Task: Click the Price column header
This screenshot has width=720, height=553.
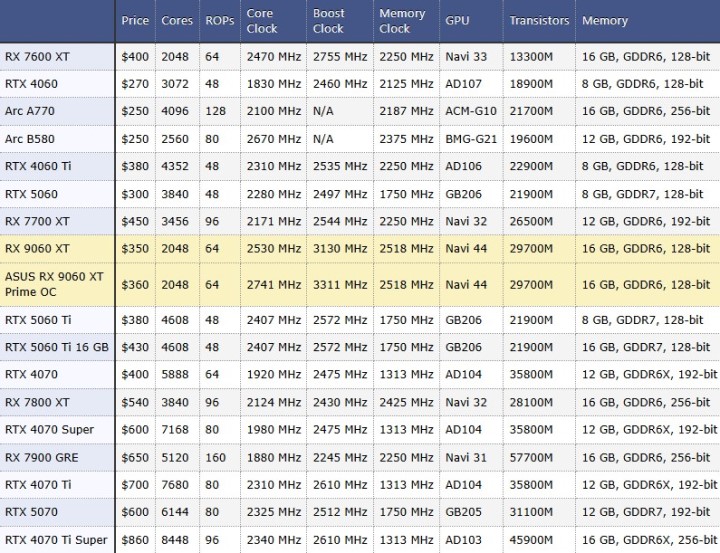Action: [135, 21]
